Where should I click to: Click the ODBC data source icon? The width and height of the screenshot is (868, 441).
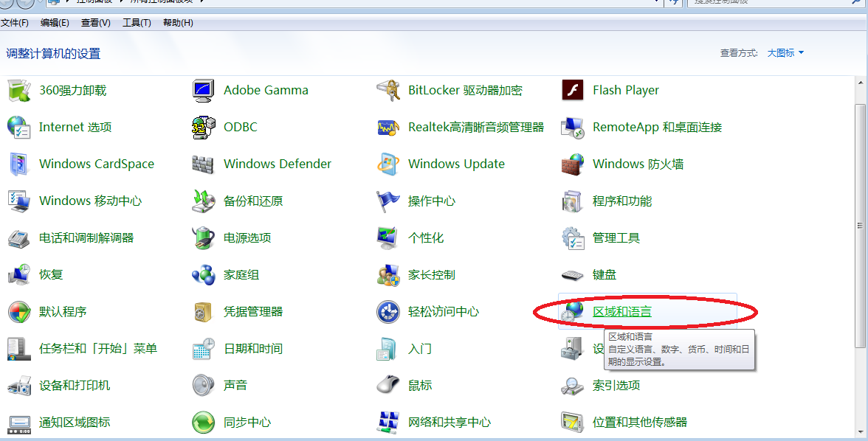(x=203, y=128)
